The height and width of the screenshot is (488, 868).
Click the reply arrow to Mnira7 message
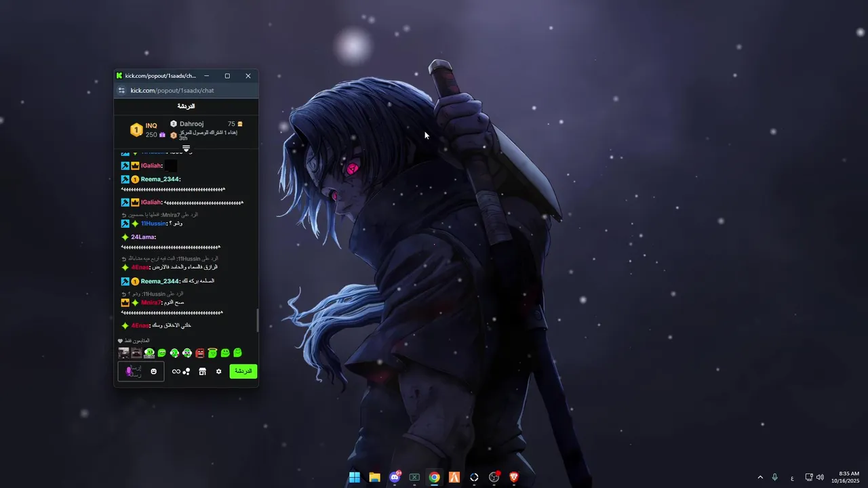tap(124, 215)
